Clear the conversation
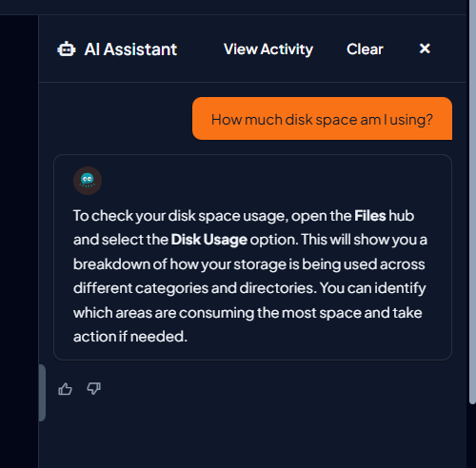 click(x=365, y=49)
